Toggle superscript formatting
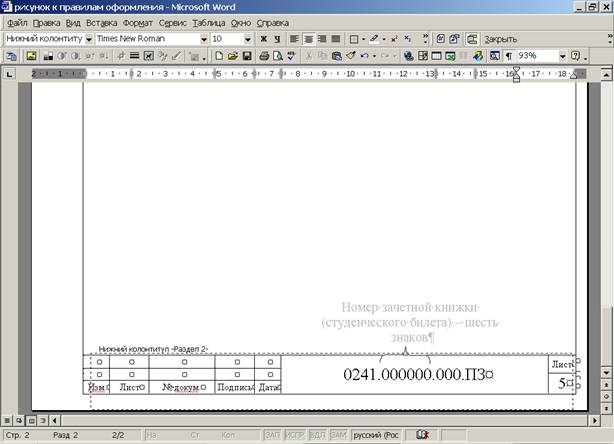 [394, 39]
